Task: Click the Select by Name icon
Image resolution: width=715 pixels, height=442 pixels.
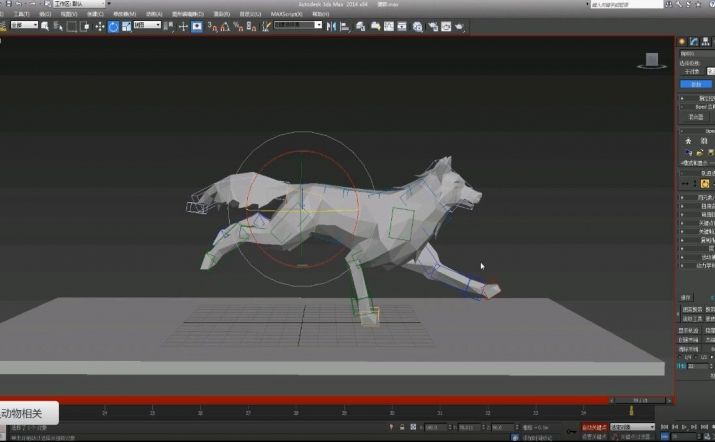Action: 45,26
